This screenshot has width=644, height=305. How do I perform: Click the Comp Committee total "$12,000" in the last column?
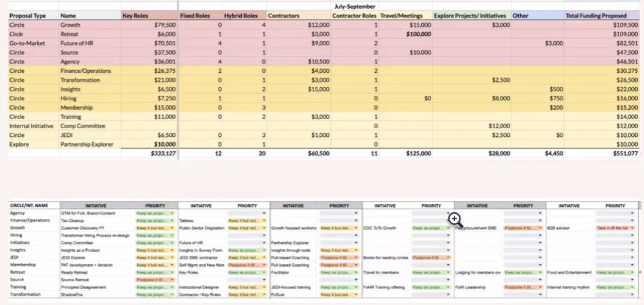[x=626, y=126]
